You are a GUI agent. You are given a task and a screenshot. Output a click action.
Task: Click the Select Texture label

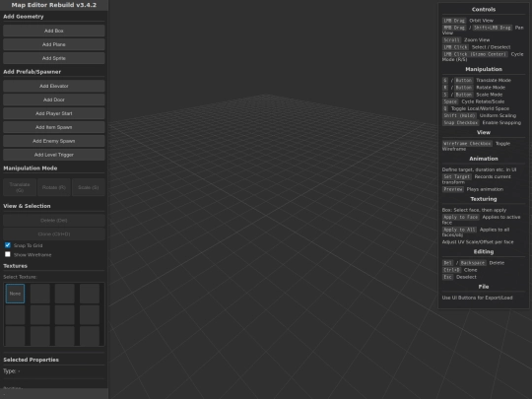[20, 277]
